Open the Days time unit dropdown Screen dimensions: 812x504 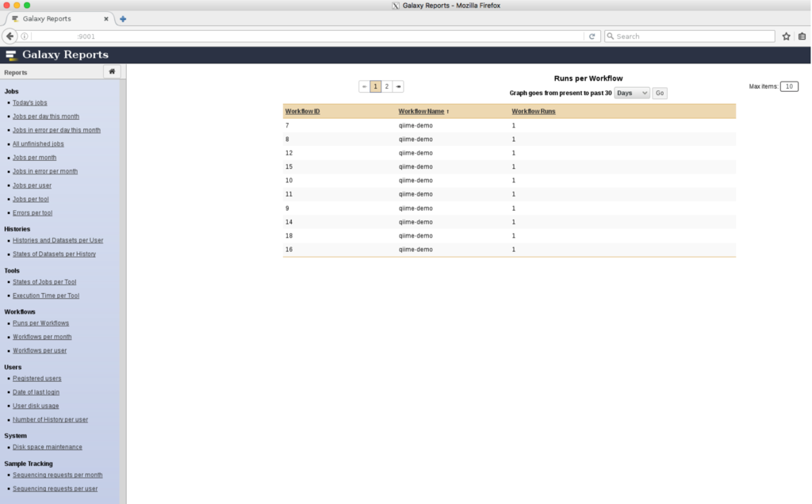631,93
